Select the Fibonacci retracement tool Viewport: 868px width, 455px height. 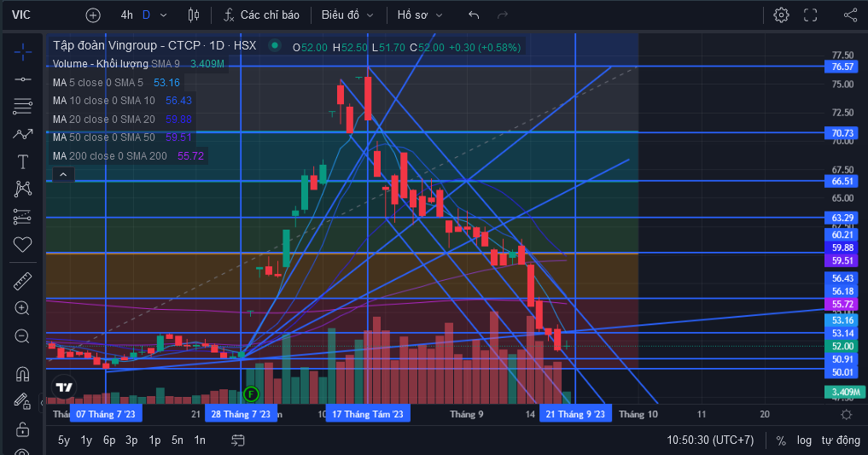(x=23, y=106)
